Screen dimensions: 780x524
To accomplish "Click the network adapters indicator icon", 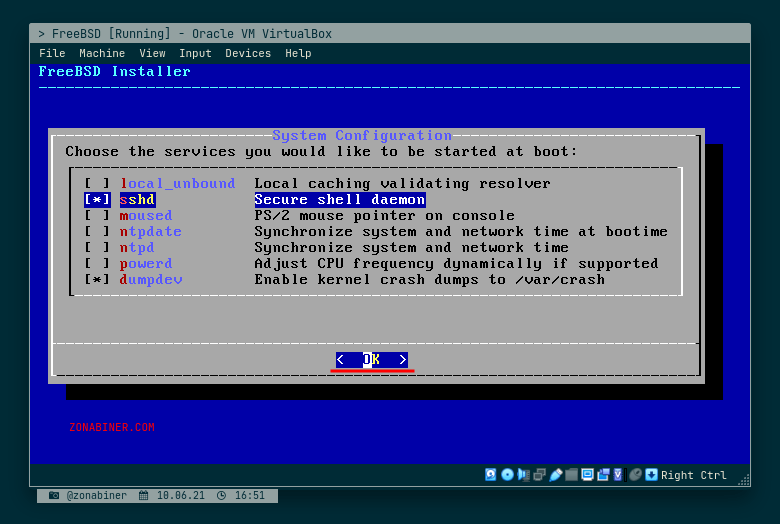I will (539, 475).
